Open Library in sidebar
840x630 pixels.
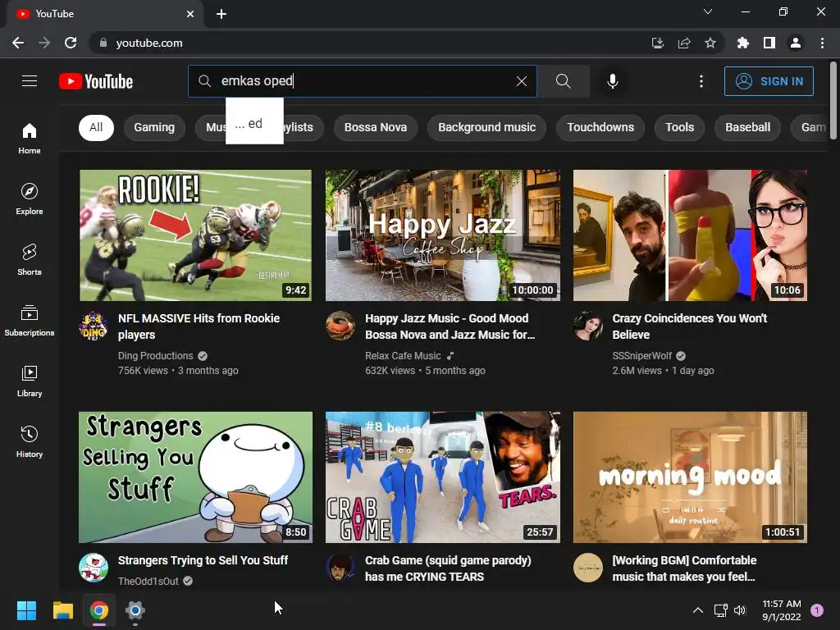click(x=30, y=381)
